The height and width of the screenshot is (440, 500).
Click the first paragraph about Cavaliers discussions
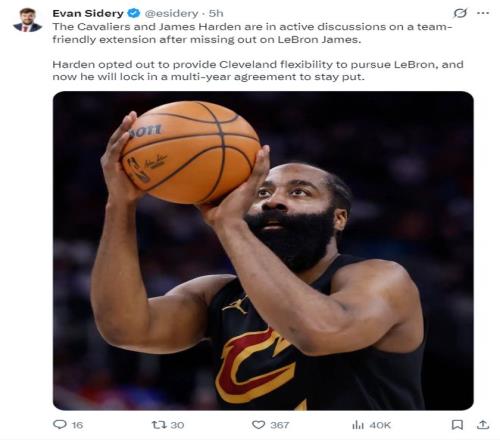pos(252,33)
